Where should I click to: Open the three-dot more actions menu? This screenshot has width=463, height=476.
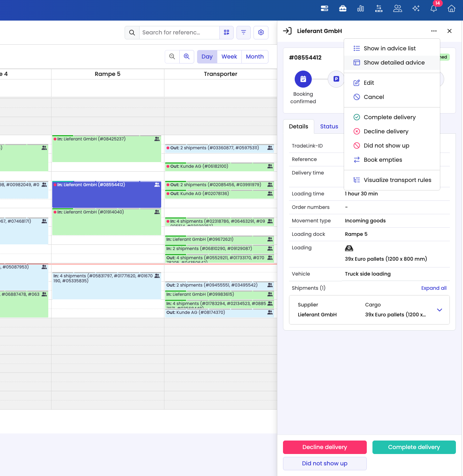tap(434, 31)
